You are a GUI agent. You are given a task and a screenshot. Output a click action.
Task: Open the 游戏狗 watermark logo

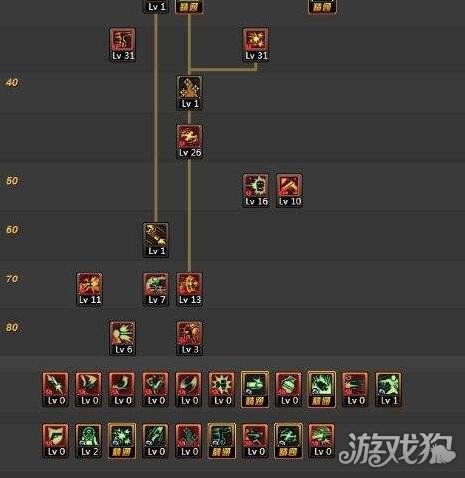(397, 449)
